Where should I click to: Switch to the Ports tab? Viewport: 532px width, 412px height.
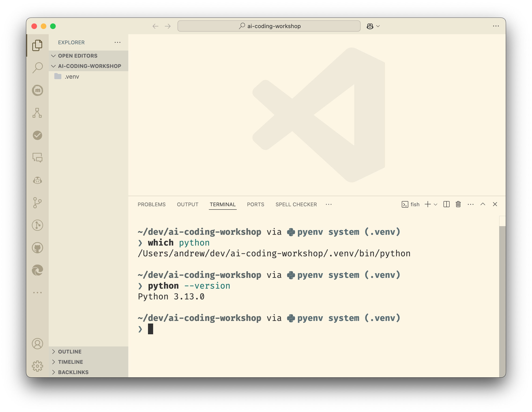(x=255, y=204)
